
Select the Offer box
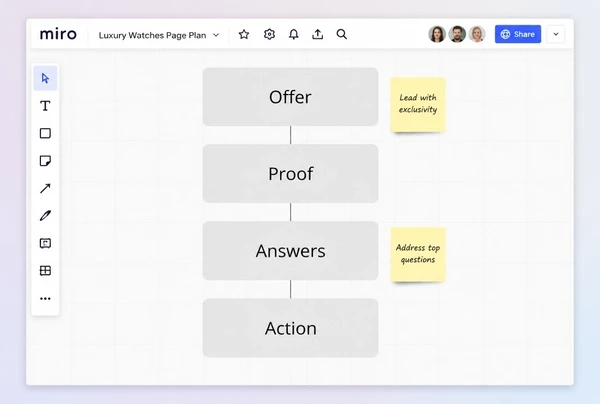290,97
